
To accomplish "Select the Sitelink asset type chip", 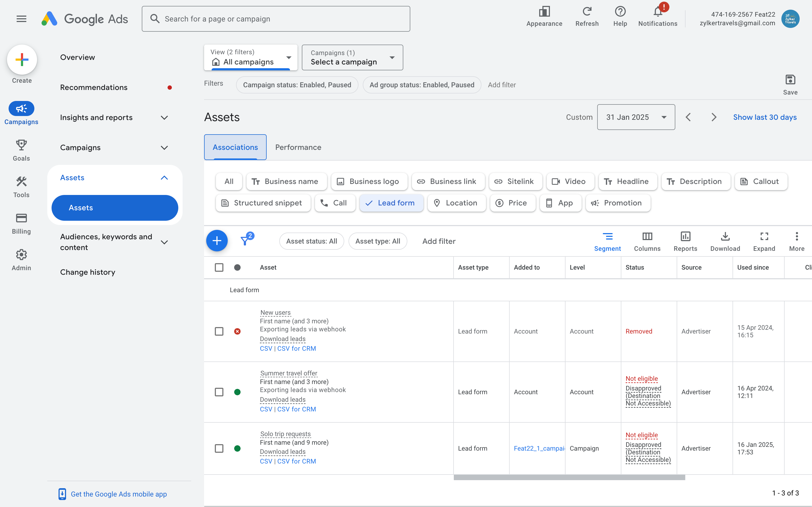I will tap(515, 182).
